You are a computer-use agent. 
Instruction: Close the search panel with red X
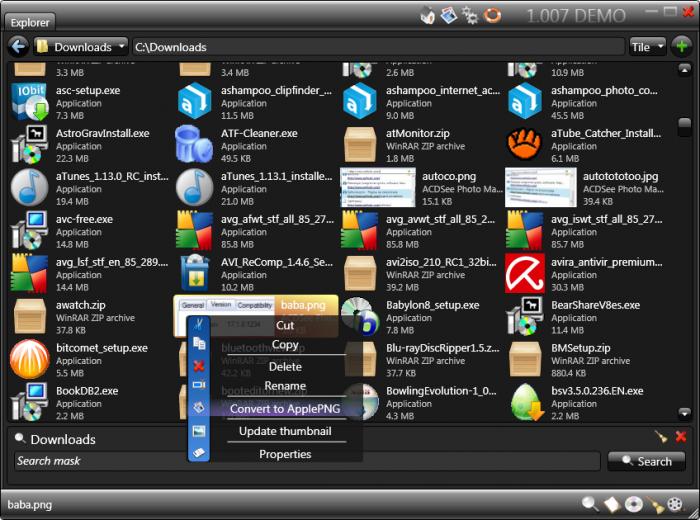[x=681, y=437]
